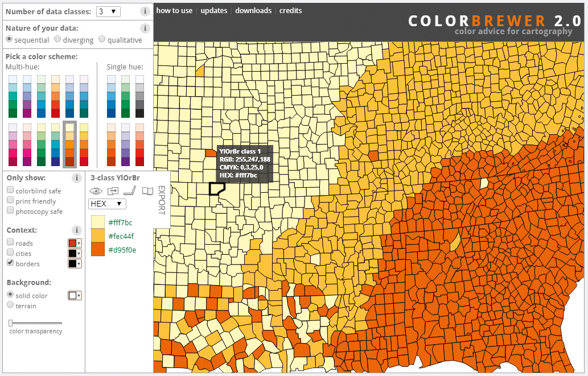Click the Context info icon
The height and width of the screenshot is (376, 588).
point(76,230)
